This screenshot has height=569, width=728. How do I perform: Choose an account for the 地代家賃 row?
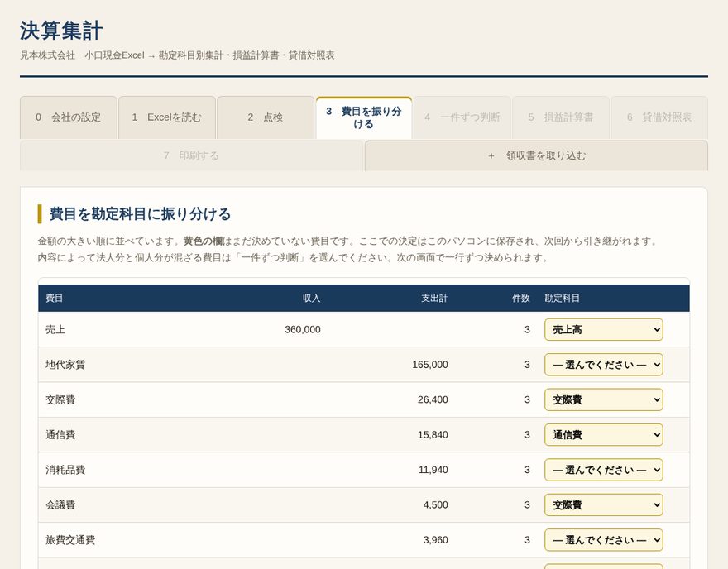click(x=604, y=365)
